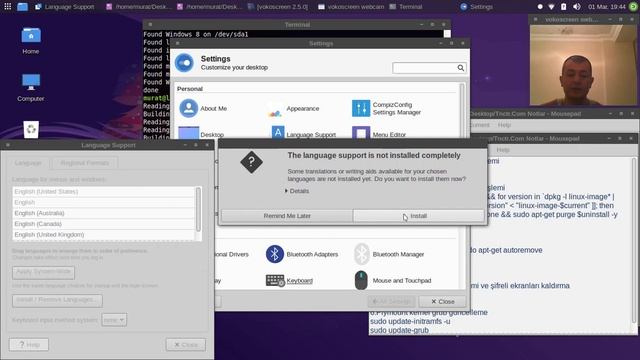This screenshot has width=640, height=360.
Task: Open Keyboard settings icon
Action: pos(275,280)
